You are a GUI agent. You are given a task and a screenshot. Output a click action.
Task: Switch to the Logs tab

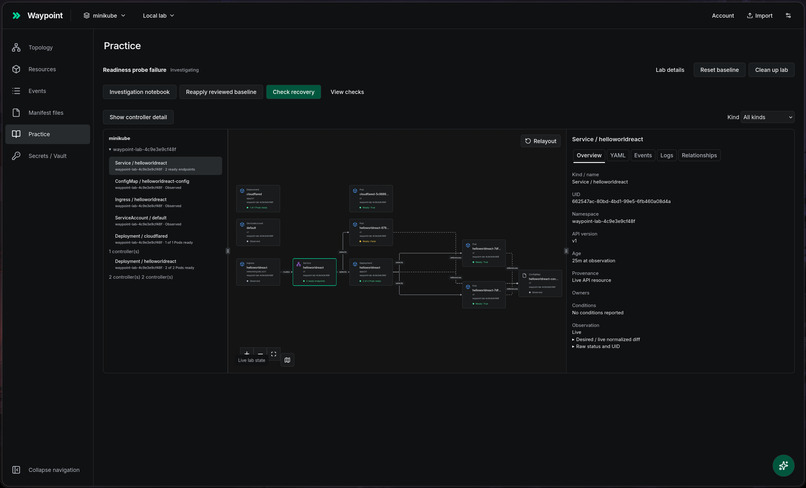667,155
